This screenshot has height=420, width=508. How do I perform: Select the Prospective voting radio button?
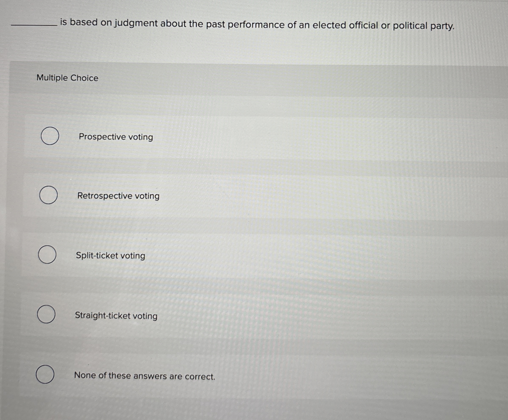50,136
